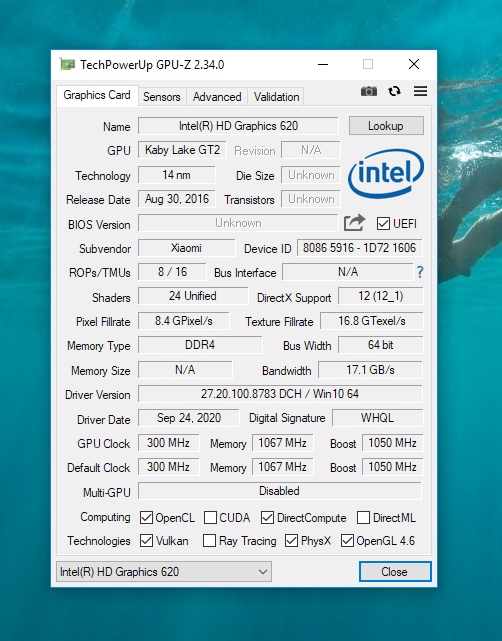Click the Close button
The height and width of the screenshot is (641, 502).
[x=395, y=571]
